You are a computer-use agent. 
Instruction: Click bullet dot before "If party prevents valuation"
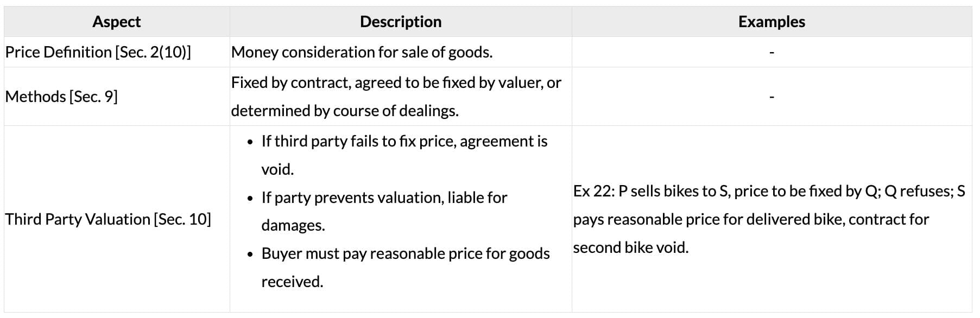[250, 199]
